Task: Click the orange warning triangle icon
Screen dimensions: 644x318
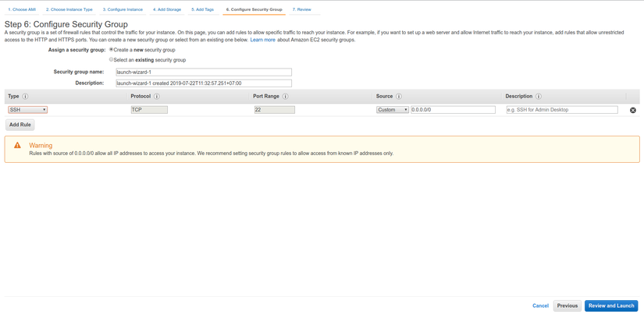Action: pyautogui.click(x=17, y=145)
